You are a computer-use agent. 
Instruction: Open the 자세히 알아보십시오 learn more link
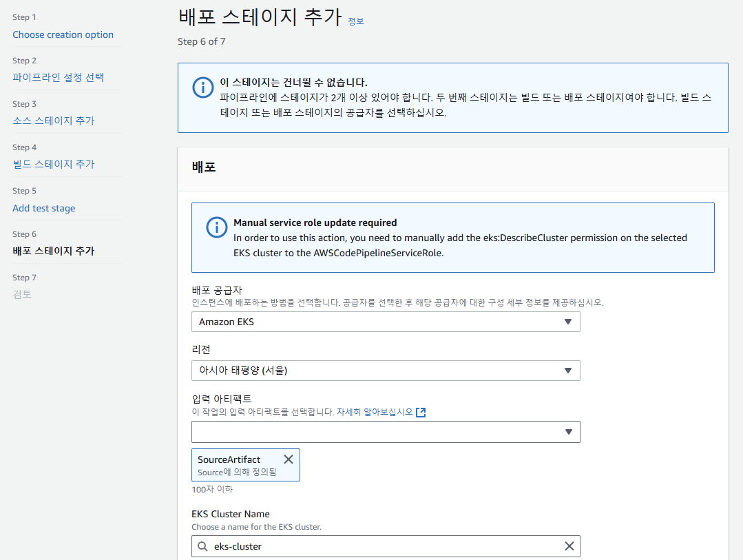375,412
